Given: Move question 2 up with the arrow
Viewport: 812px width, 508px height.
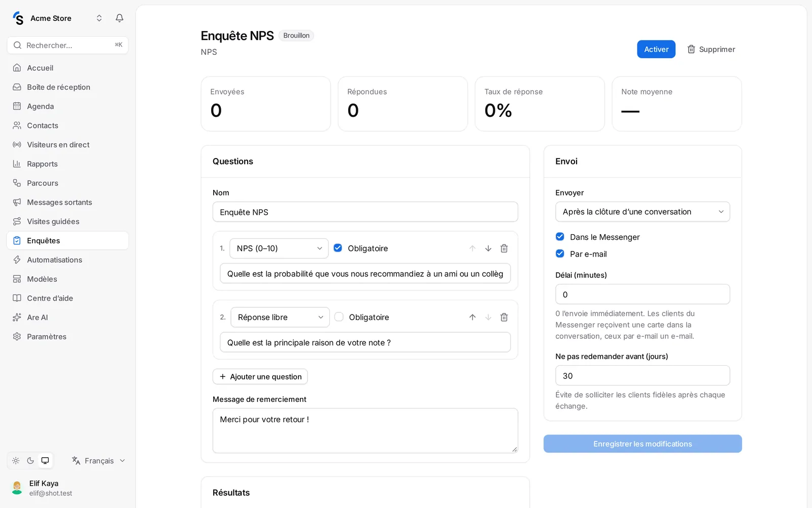Looking at the screenshot, I should click(472, 317).
